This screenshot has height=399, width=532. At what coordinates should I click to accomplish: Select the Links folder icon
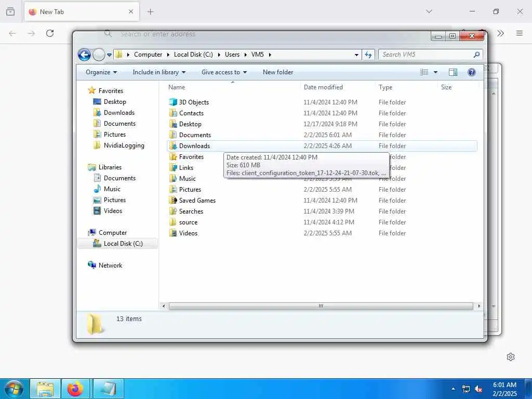tap(172, 168)
